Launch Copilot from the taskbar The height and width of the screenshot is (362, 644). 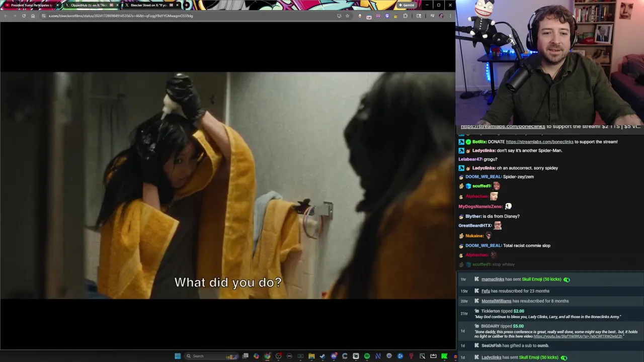coord(257,356)
